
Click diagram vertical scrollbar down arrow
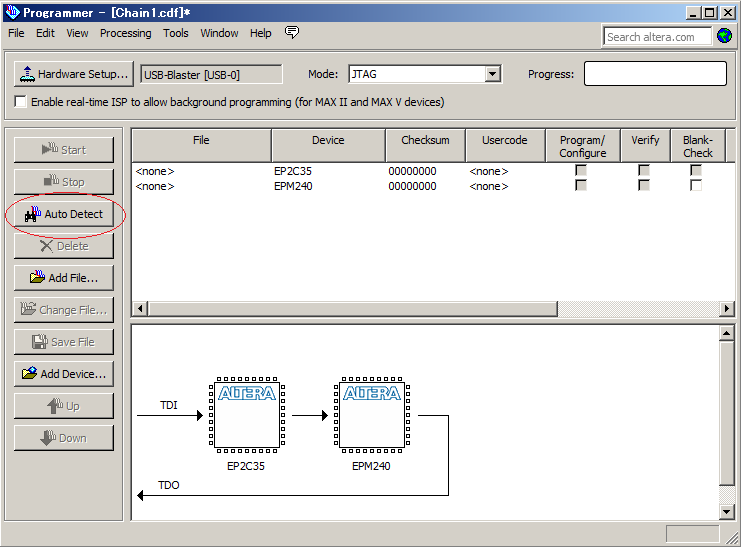726,511
